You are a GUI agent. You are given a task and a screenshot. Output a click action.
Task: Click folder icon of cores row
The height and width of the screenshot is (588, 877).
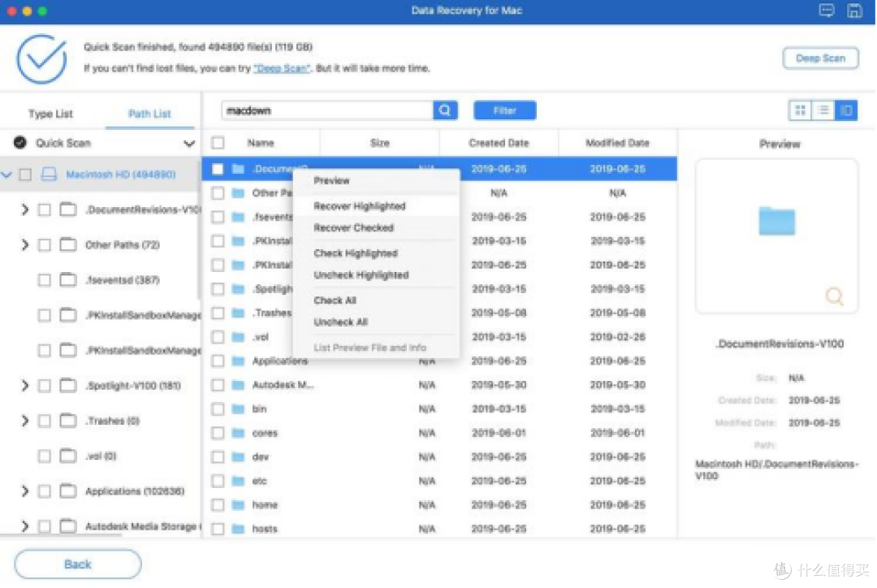[238, 433]
